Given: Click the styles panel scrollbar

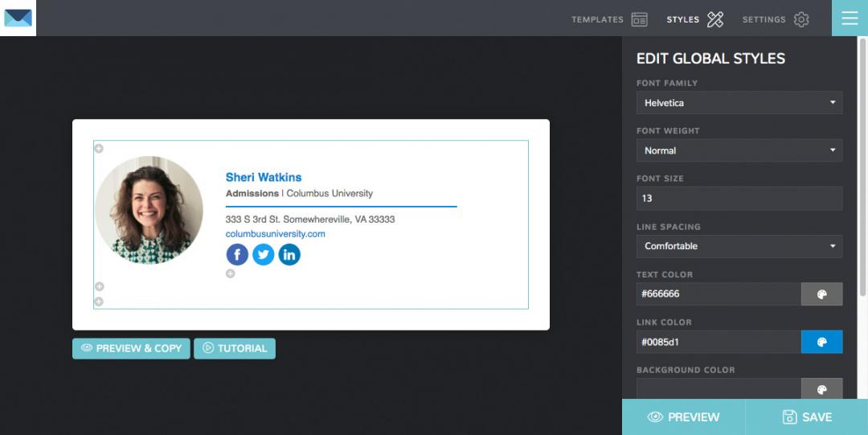Looking at the screenshot, I should 862,166.
